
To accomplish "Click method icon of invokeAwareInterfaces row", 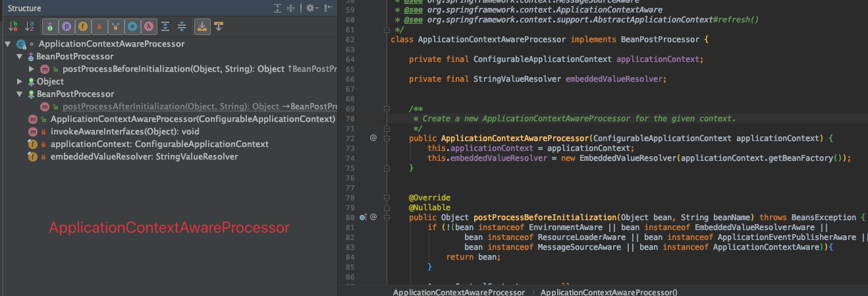I will coord(32,132).
